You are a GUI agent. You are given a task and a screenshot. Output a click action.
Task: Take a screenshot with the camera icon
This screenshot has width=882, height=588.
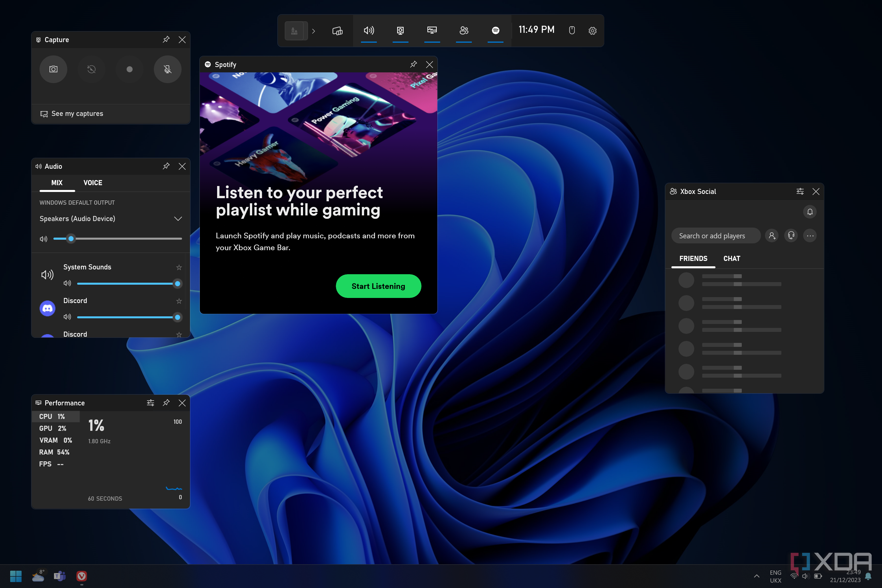tap(53, 69)
